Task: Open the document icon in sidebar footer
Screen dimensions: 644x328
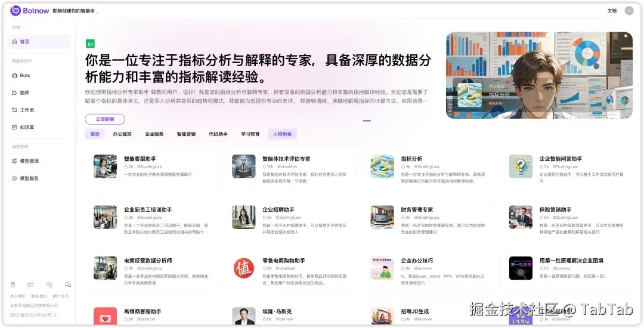Action: pyautogui.click(x=13, y=284)
